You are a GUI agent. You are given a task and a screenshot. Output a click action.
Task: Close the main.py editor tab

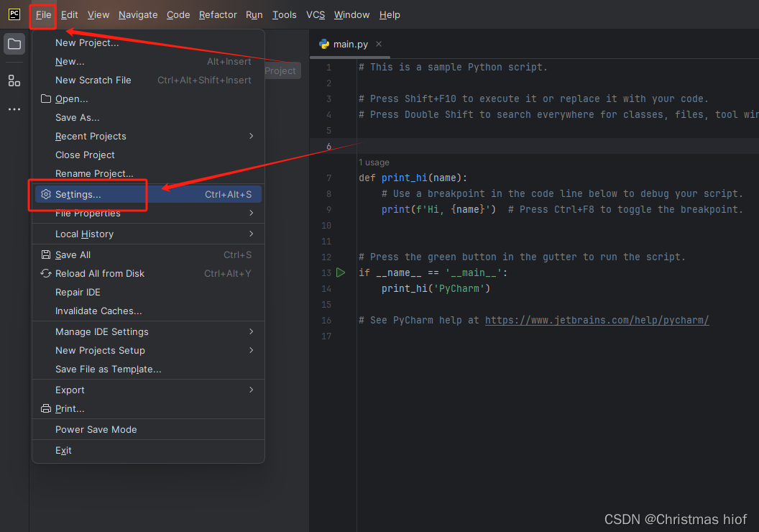click(379, 44)
